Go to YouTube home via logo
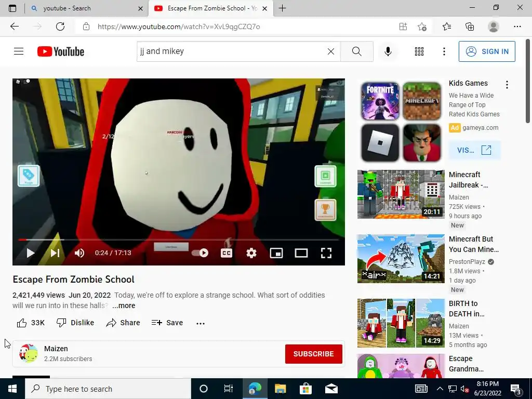 [61, 51]
